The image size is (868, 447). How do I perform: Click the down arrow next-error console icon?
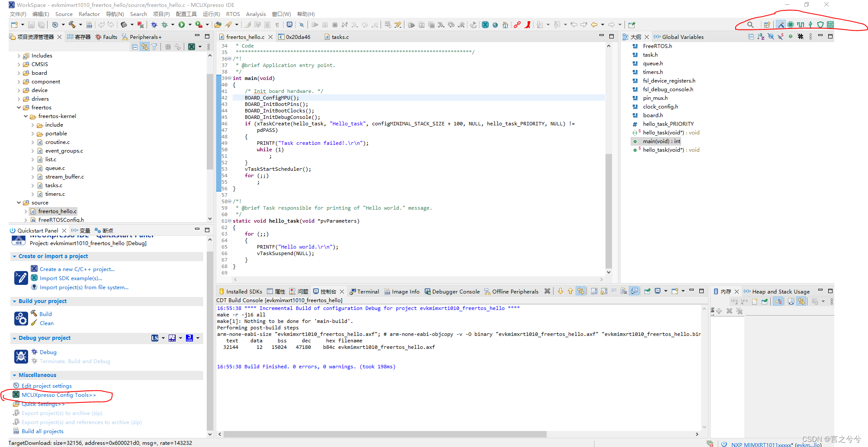561,291
